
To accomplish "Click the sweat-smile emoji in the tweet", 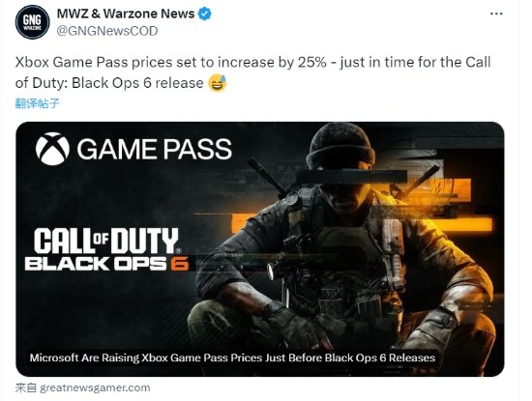I will [217, 83].
